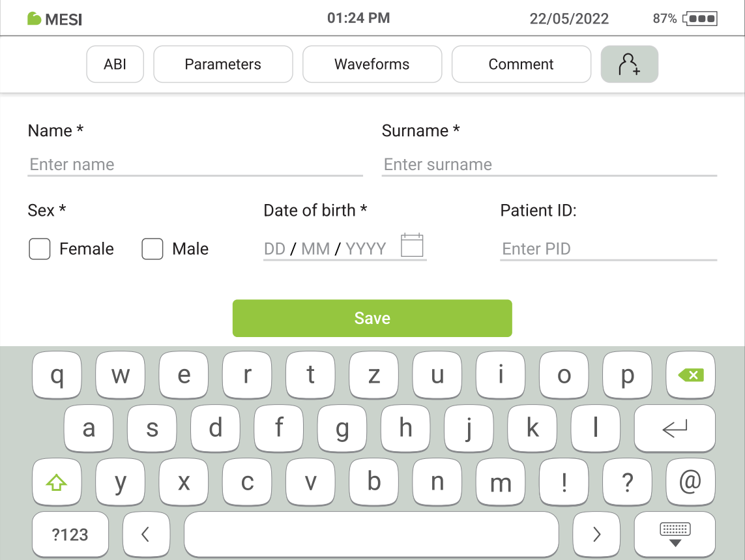The width and height of the screenshot is (745, 560).
Task: Check the Female sex checkbox
Action: click(x=40, y=249)
